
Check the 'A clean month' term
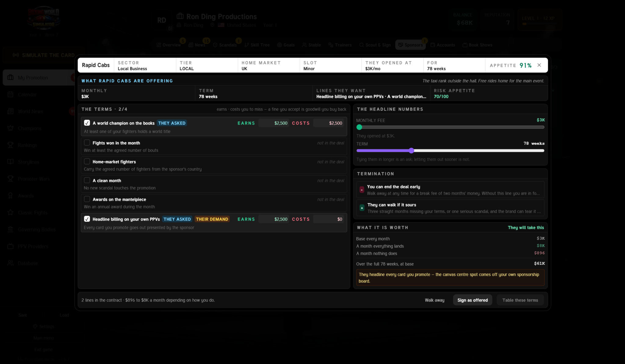tap(87, 180)
